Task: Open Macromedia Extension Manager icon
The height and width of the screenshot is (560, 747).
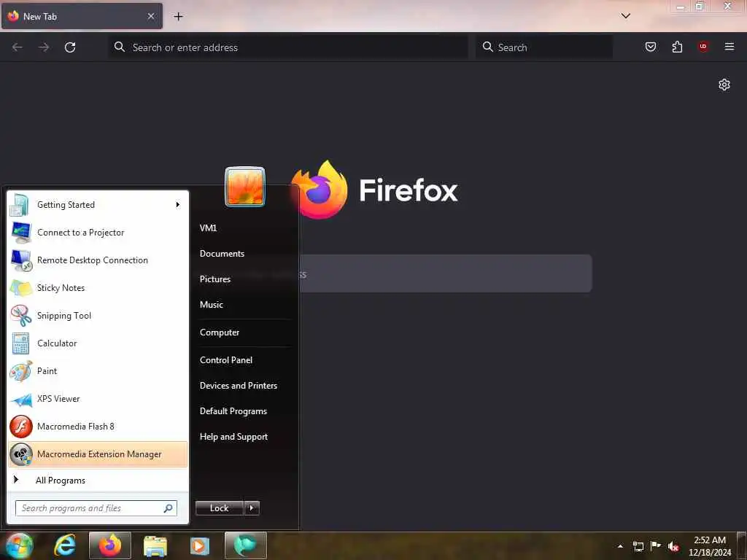Action: click(x=21, y=454)
